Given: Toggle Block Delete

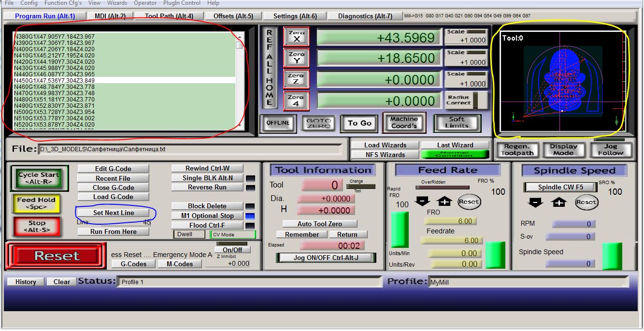Looking at the screenshot, I should [x=207, y=206].
